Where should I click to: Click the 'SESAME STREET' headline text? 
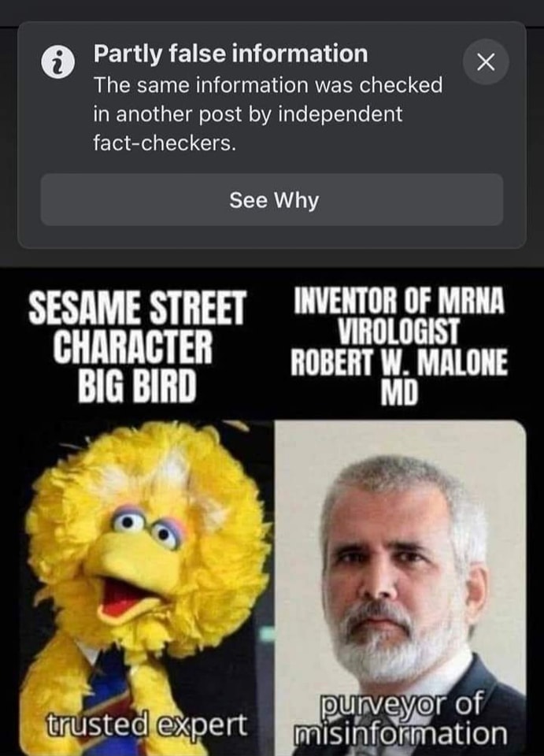click(137, 308)
